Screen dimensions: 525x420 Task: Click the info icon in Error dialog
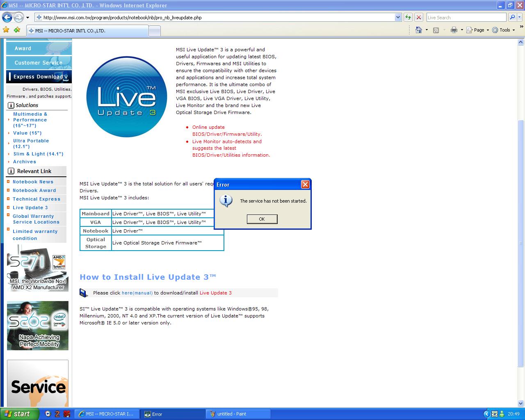click(226, 201)
